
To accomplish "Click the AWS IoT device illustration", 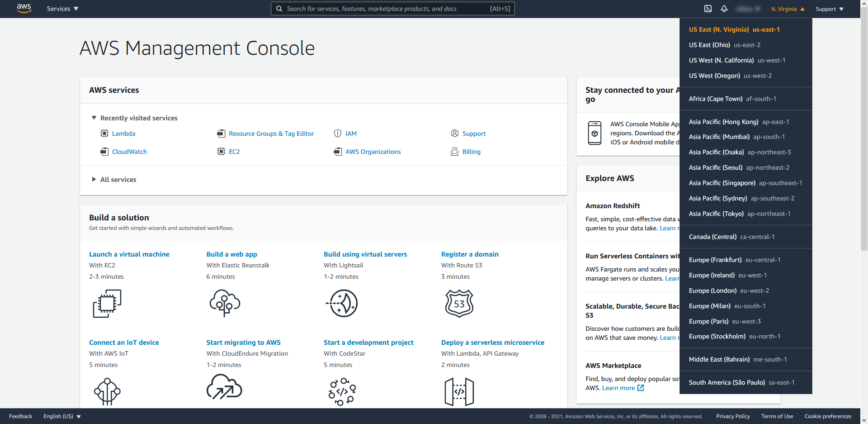I will click(x=107, y=391).
